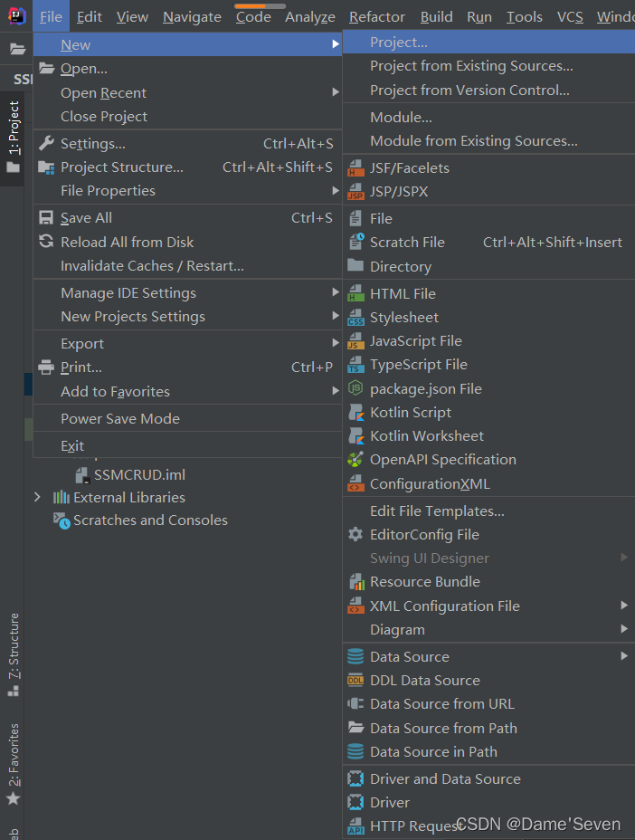
Task: Open the 2: Favorites tool window tab
Action: 13,765
